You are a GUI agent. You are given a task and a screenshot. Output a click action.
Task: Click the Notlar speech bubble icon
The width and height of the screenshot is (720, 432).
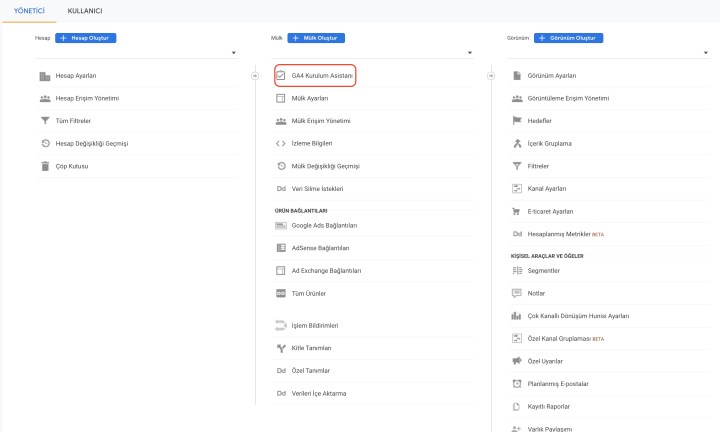click(x=517, y=293)
